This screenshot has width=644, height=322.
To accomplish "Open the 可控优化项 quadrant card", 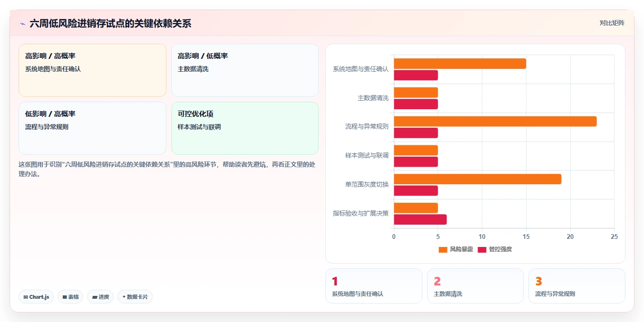I will (x=245, y=128).
